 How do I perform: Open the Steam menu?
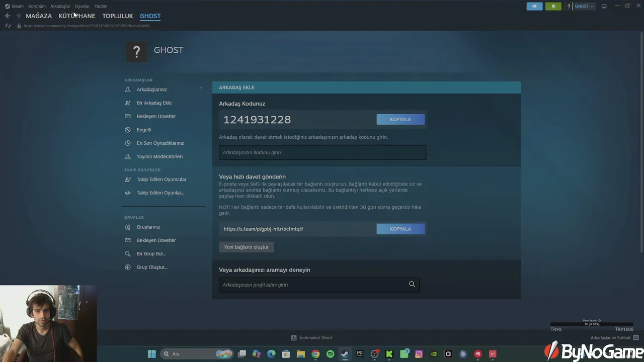click(x=14, y=6)
